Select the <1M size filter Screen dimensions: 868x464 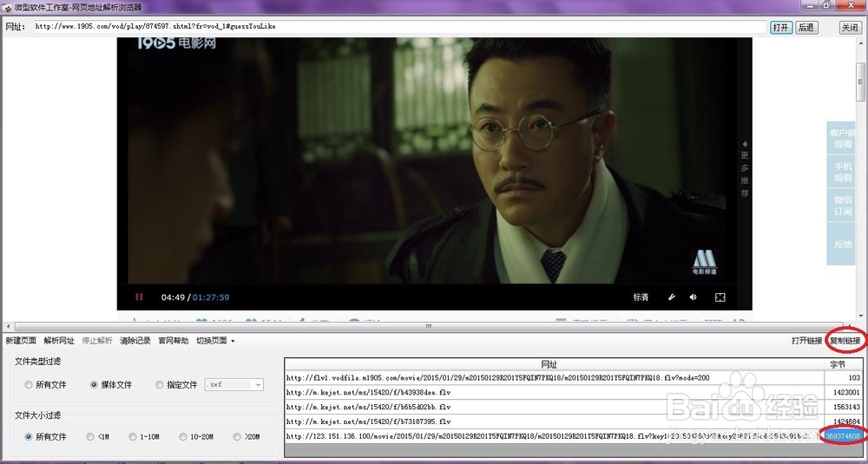coord(98,437)
